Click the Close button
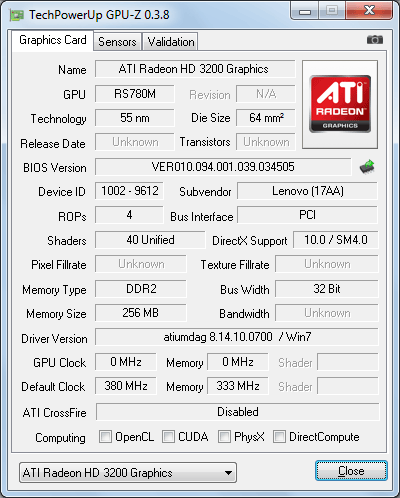The width and height of the screenshot is (400, 498). [351, 471]
